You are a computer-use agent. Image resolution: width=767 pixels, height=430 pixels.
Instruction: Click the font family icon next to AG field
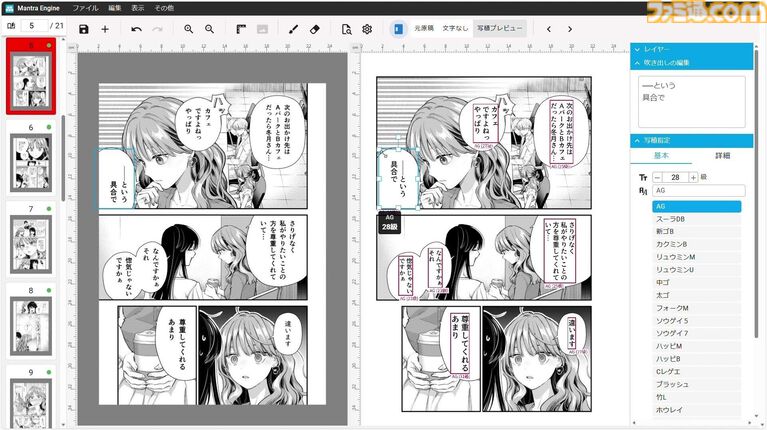click(x=643, y=191)
